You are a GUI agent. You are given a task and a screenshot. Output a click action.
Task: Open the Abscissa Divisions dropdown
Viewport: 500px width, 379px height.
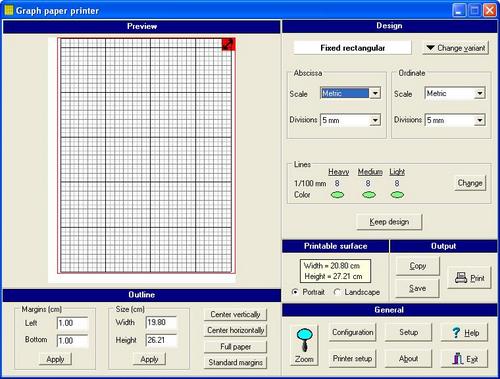pos(375,120)
